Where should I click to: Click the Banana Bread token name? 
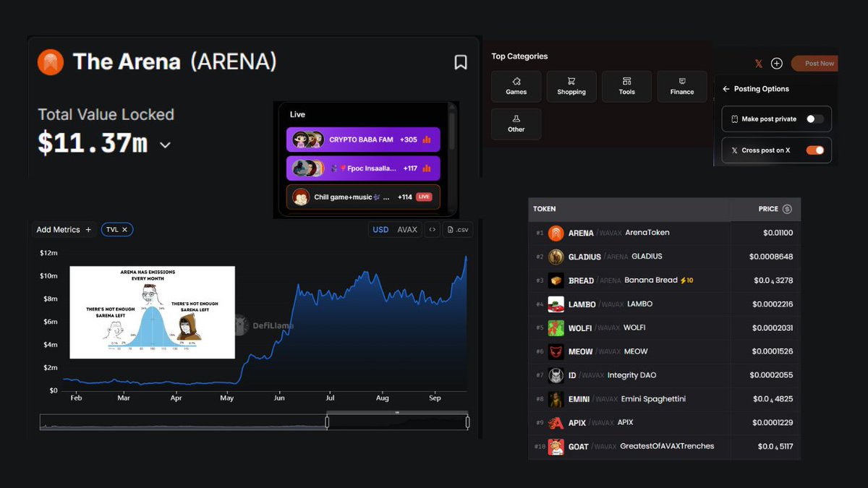tap(651, 280)
